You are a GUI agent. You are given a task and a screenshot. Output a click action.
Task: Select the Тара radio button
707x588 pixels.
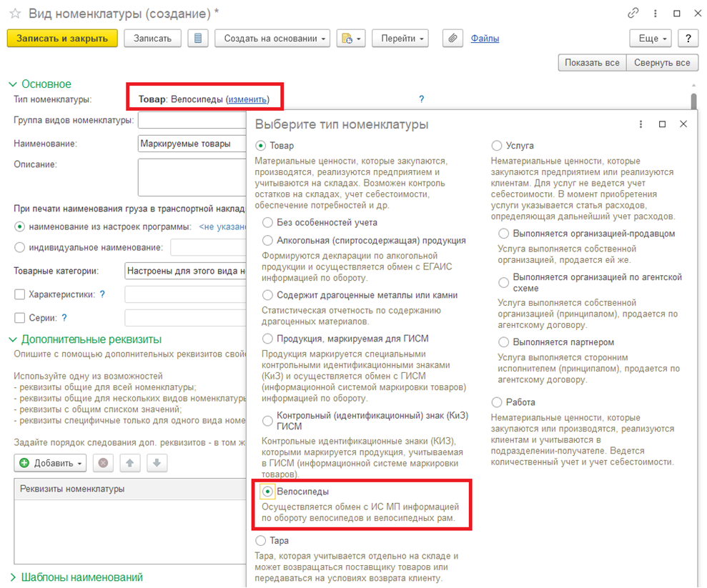tap(261, 541)
